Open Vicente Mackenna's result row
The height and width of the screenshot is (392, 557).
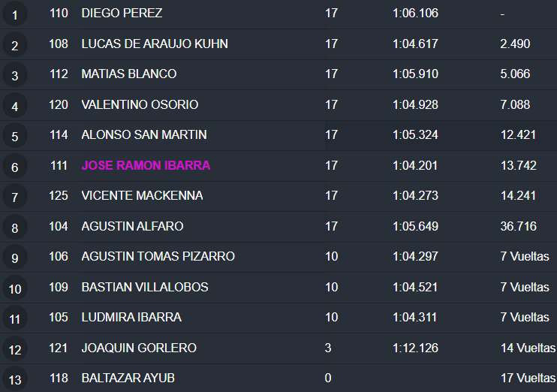[142, 196]
